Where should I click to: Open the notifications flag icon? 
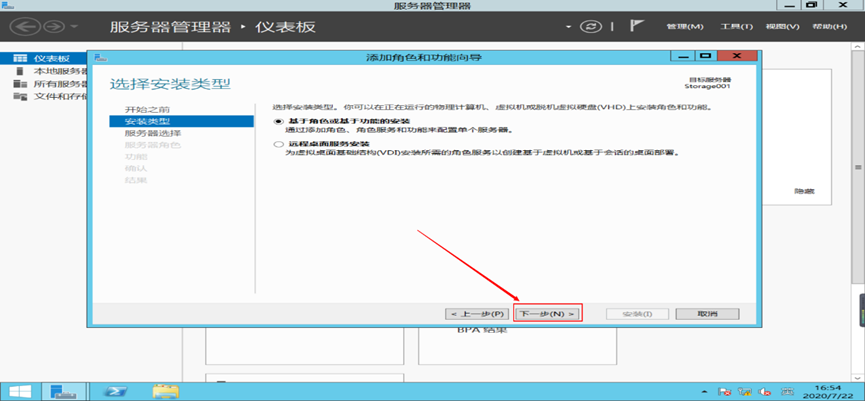637,26
